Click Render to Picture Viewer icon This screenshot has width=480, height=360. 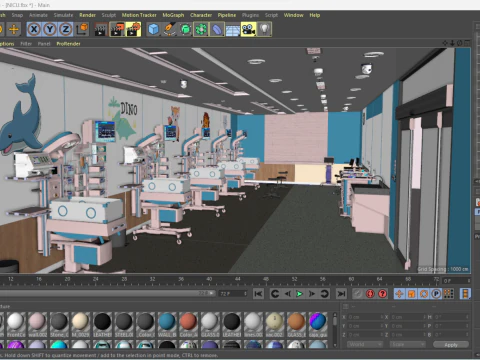tap(117, 29)
